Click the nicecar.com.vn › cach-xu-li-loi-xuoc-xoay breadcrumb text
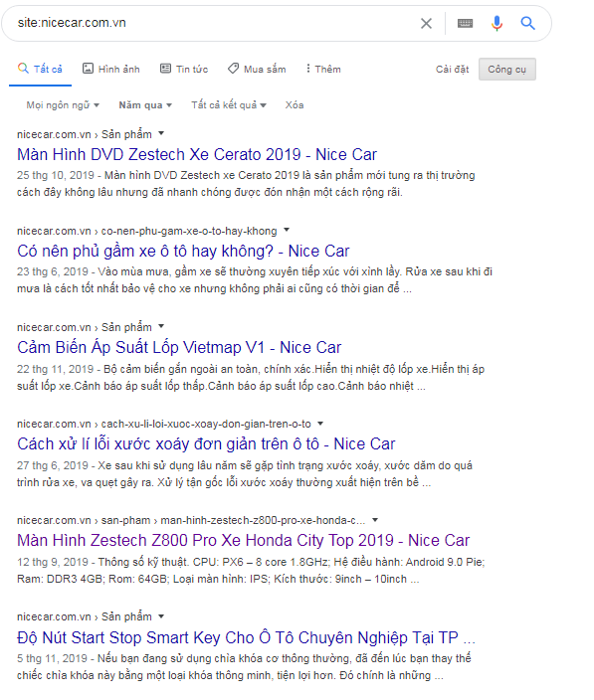 coord(164,424)
